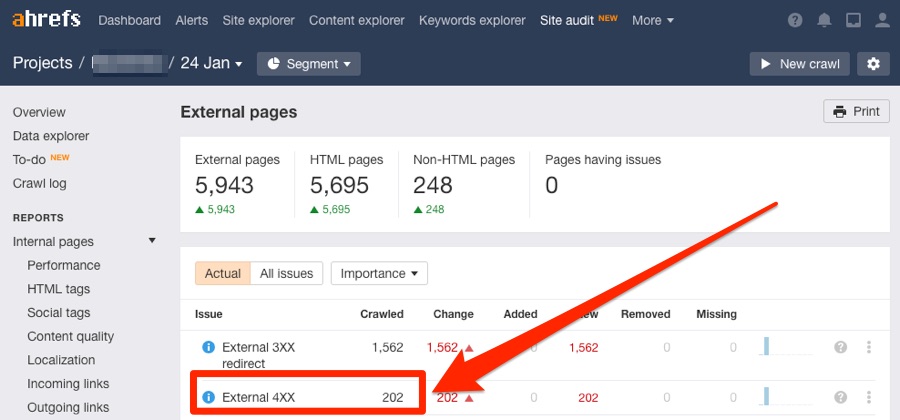Start a New crawl
The width and height of the screenshot is (900, 420).
[x=800, y=64]
